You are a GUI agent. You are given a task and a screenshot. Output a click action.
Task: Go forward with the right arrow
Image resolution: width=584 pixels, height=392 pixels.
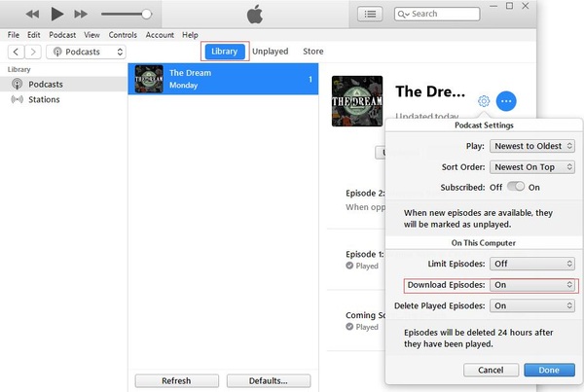click(x=33, y=52)
